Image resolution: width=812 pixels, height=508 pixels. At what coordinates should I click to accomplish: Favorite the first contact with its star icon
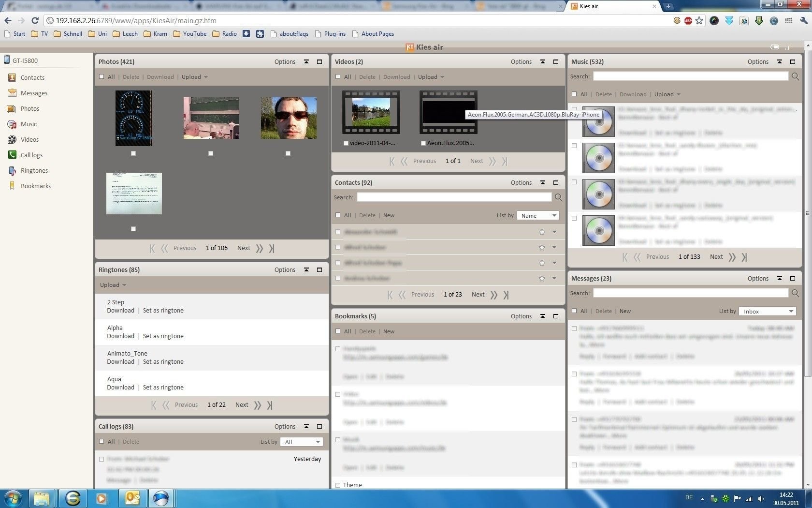click(542, 232)
